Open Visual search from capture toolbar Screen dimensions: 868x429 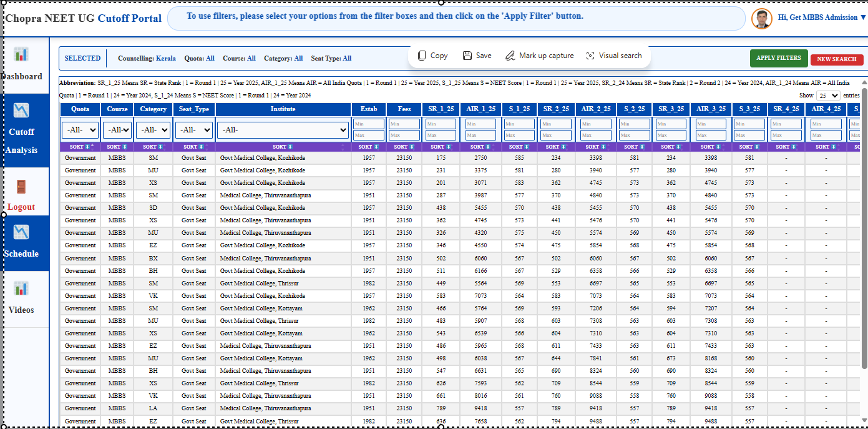[590, 56]
